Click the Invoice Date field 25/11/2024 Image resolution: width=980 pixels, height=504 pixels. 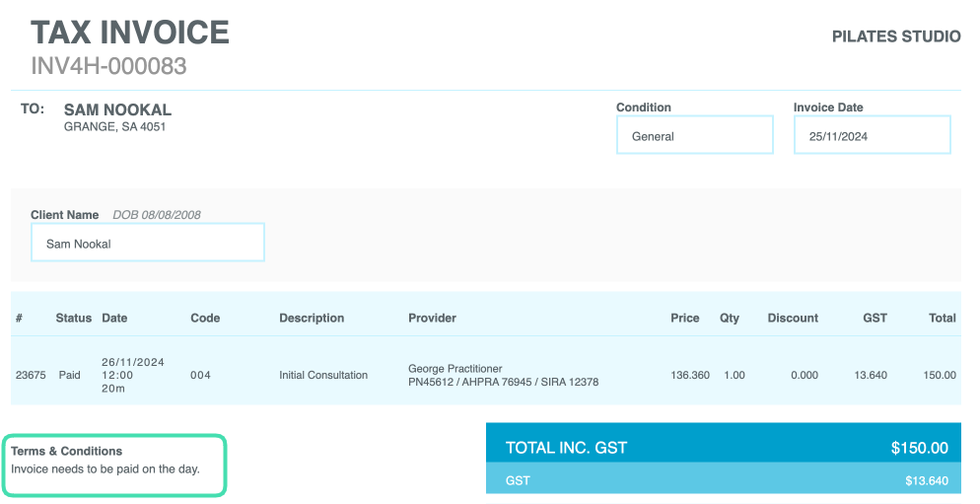[x=872, y=134]
